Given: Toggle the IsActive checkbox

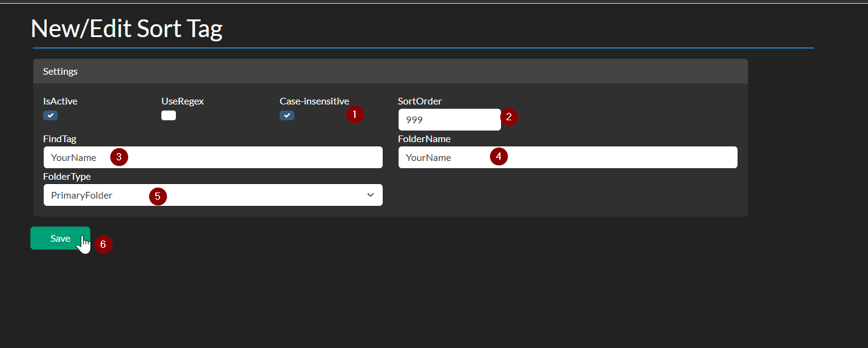Looking at the screenshot, I should coord(50,115).
